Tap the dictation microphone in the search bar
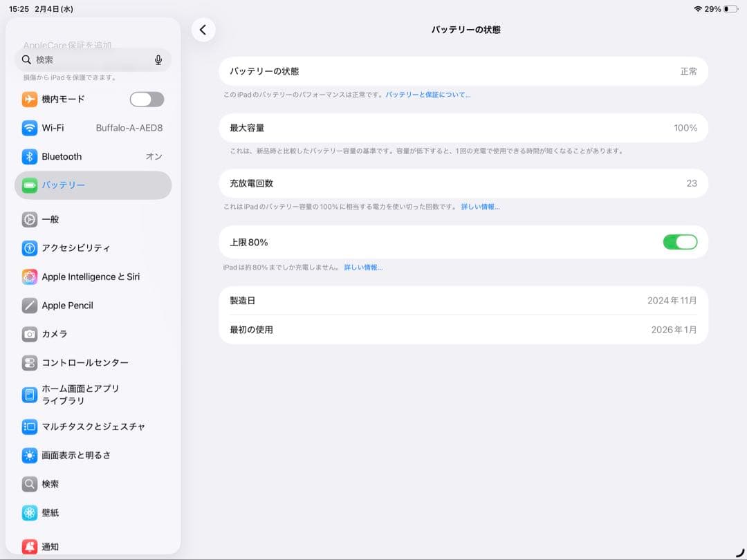The width and height of the screenshot is (747, 560). pos(158,59)
